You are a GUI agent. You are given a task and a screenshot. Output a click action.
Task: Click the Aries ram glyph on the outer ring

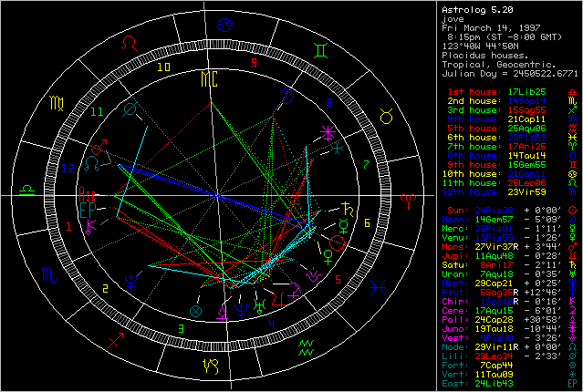[408, 201]
